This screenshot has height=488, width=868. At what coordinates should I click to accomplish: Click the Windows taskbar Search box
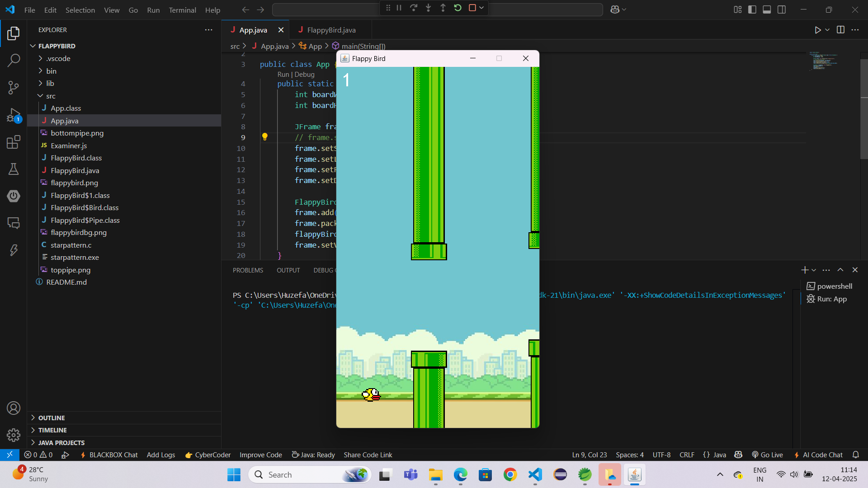pos(310,475)
